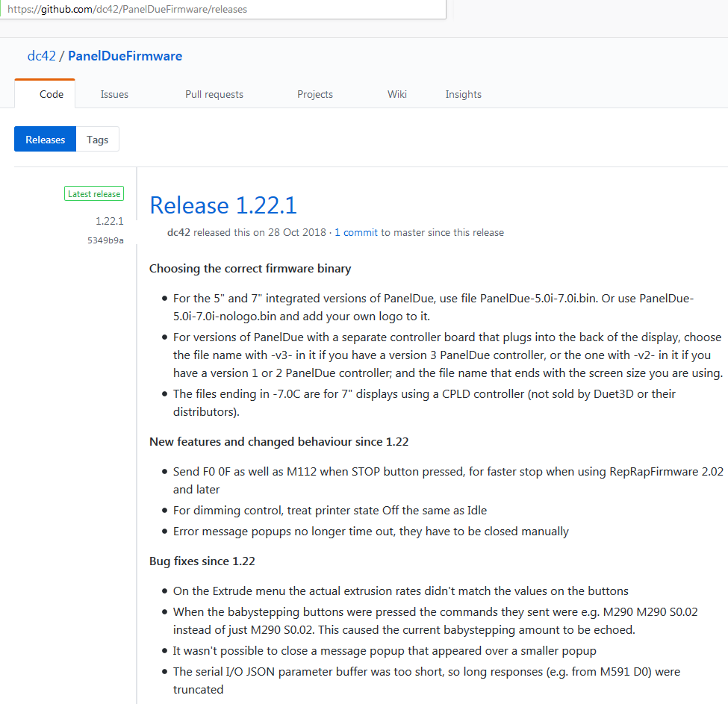Click the bullet about files ending in -7.0C
This screenshot has width=728, height=704.
coord(424,403)
